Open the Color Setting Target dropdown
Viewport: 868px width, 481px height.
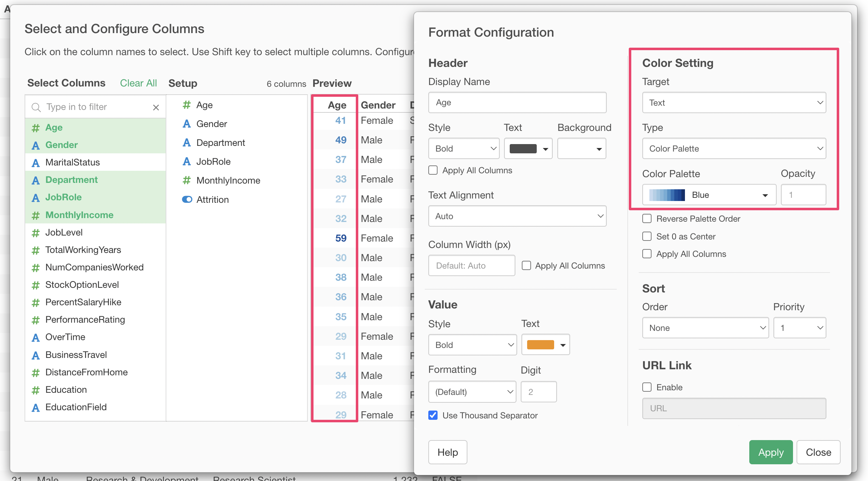(x=734, y=103)
